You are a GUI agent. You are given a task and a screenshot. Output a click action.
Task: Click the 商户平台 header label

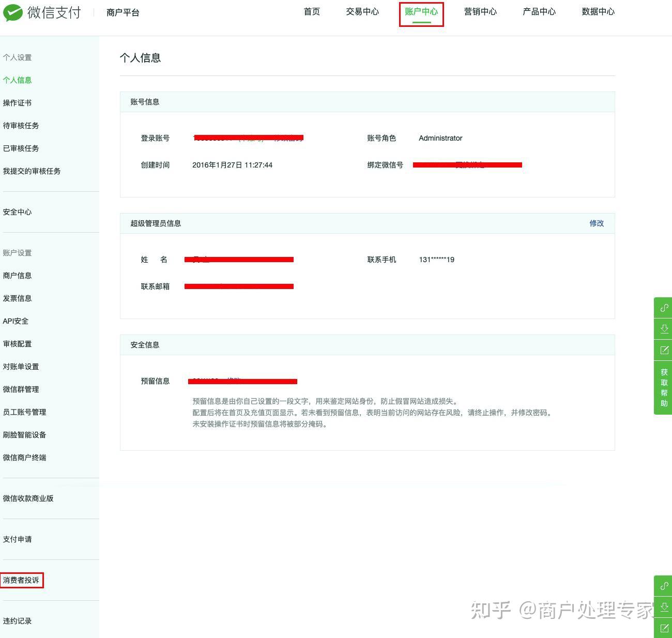(123, 12)
